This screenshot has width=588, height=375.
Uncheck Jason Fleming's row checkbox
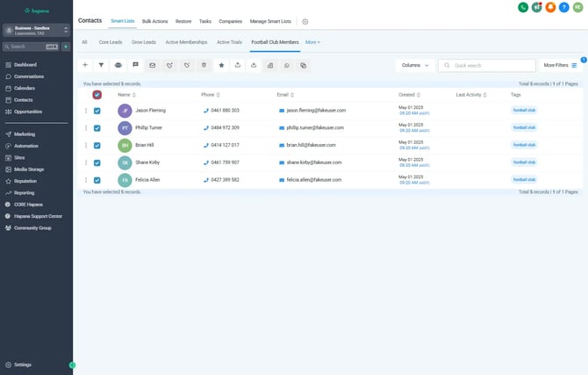click(x=97, y=111)
